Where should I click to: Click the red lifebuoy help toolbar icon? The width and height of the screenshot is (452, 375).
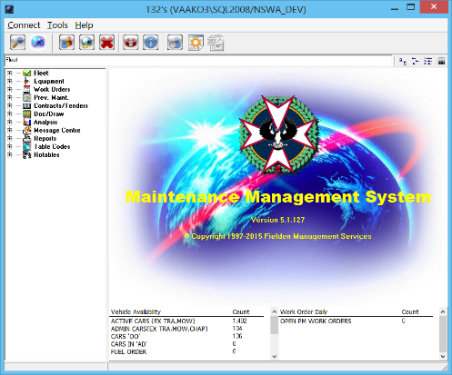pos(131,42)
